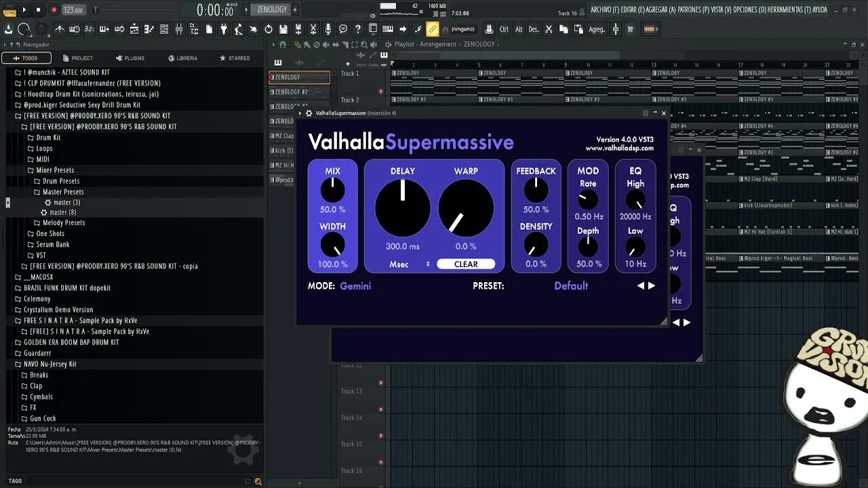Screen dimensions: 868x488
Task: Open the (ninguno) snap dropdown
Action: point(463,29)
